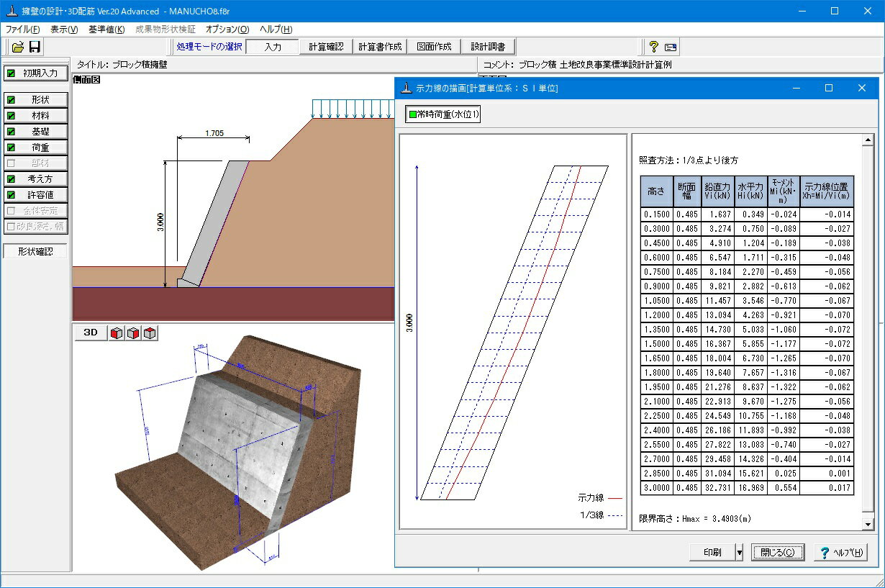Click the horizontal force value 16.969
Screen dimensions: 885x588
pyautogui.click(x=750, y=488)
